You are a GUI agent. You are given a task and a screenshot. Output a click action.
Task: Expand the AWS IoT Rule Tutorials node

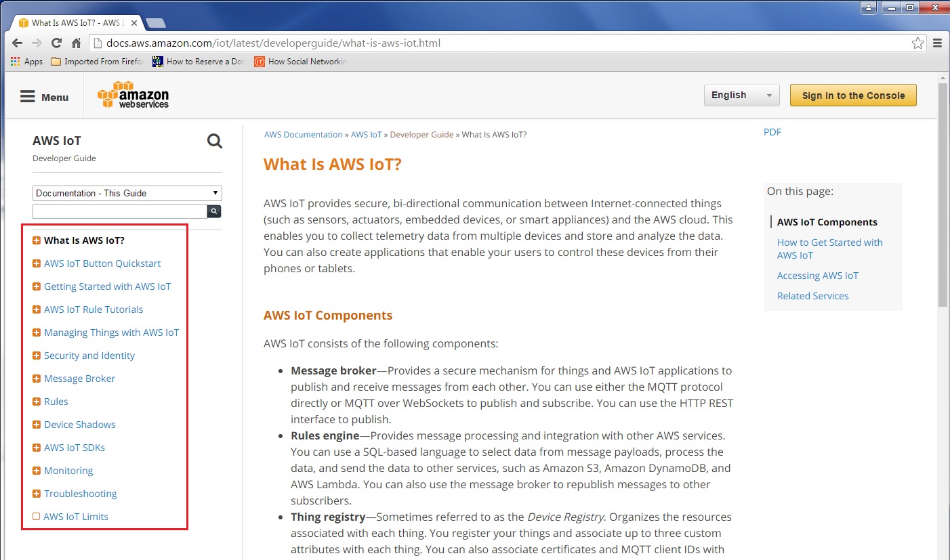tap(37, 309)
